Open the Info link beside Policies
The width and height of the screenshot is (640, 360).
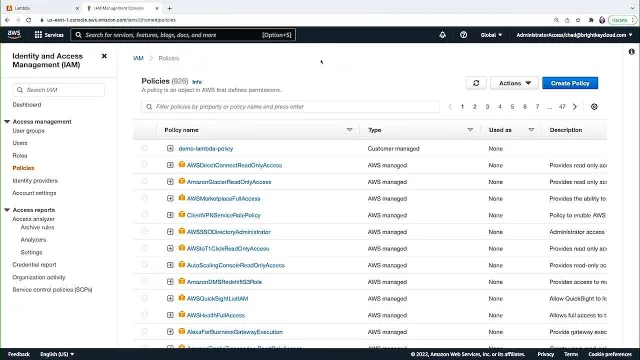point(197,82)
